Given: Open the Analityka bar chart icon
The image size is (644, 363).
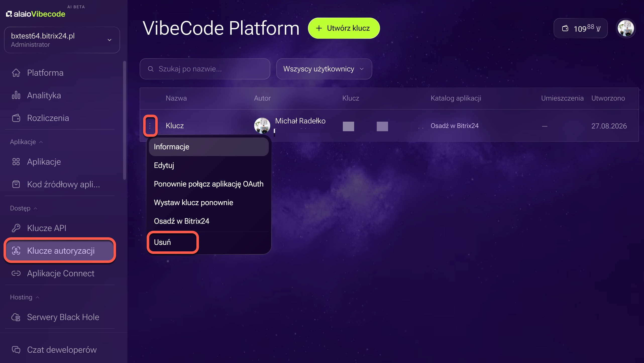Looking at the screenshot, I should (16, 95).
